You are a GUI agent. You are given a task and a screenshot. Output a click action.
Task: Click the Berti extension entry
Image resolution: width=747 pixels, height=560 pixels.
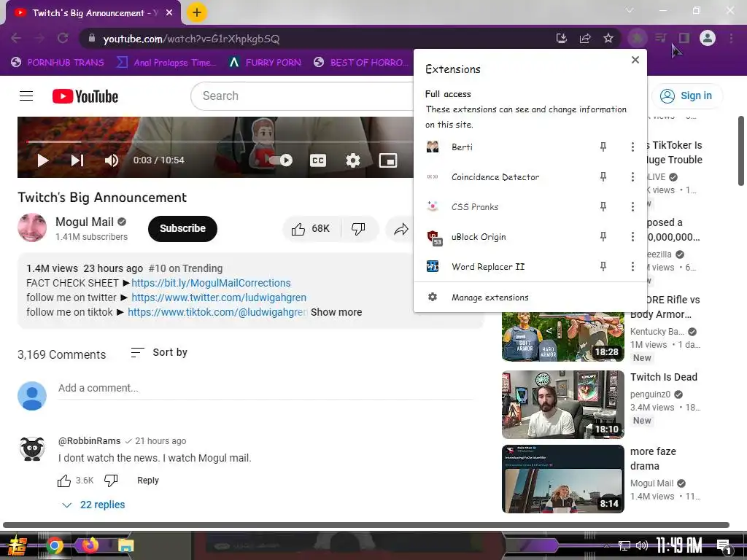tap(505, 147)
